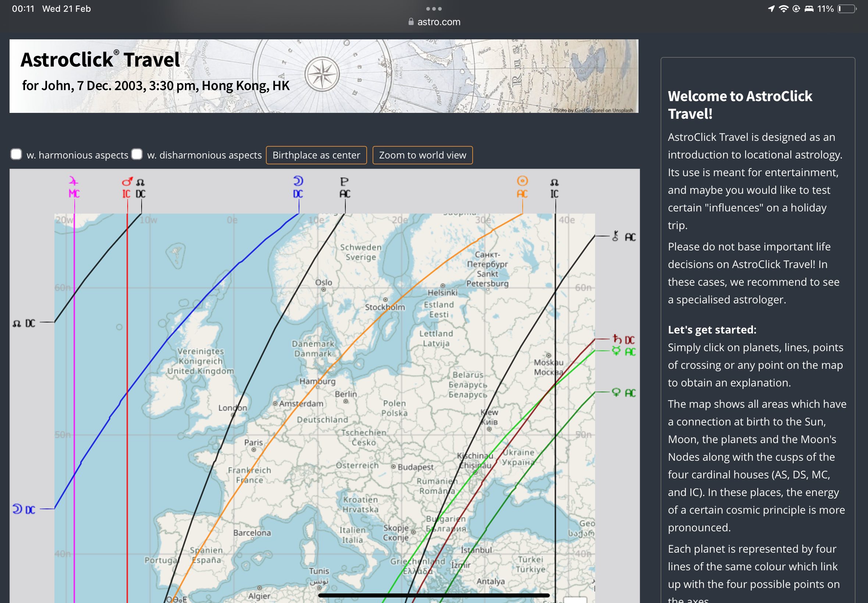Click the Pluto AC symbol
This screenshot has width=868, height=603.
(344, 182)
